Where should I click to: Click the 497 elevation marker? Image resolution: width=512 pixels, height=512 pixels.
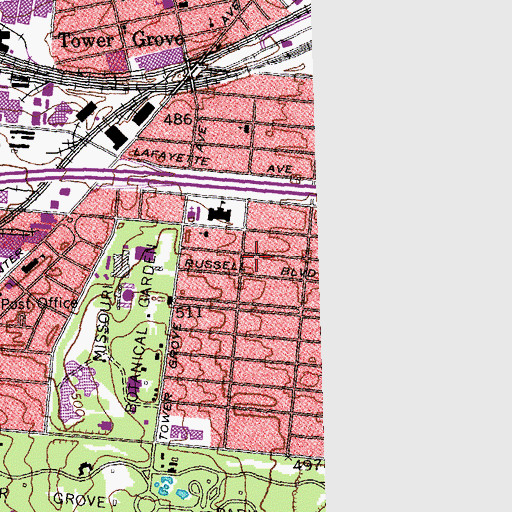[x=307, y=465]
